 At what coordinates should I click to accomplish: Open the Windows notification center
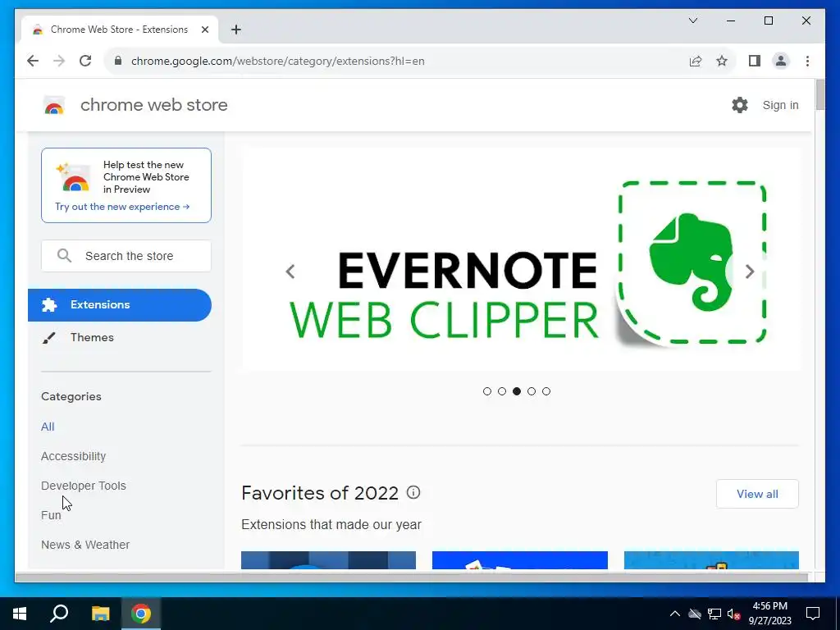tap(813, 614)
